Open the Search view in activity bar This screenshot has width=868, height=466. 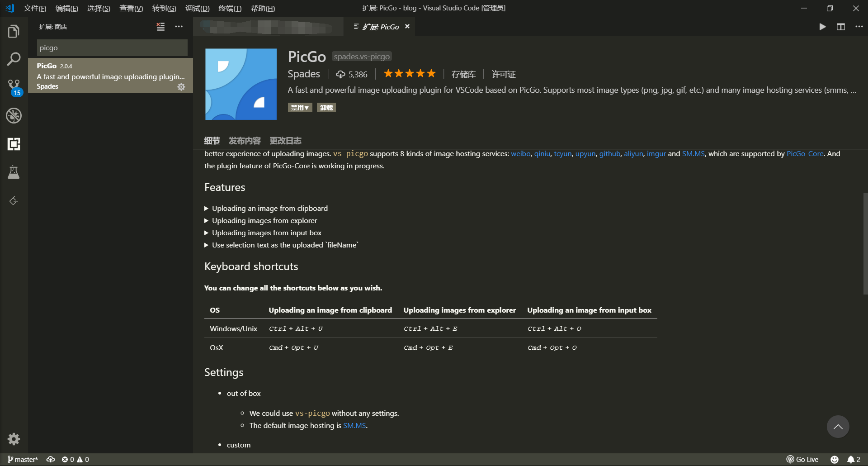pos(14,59)
